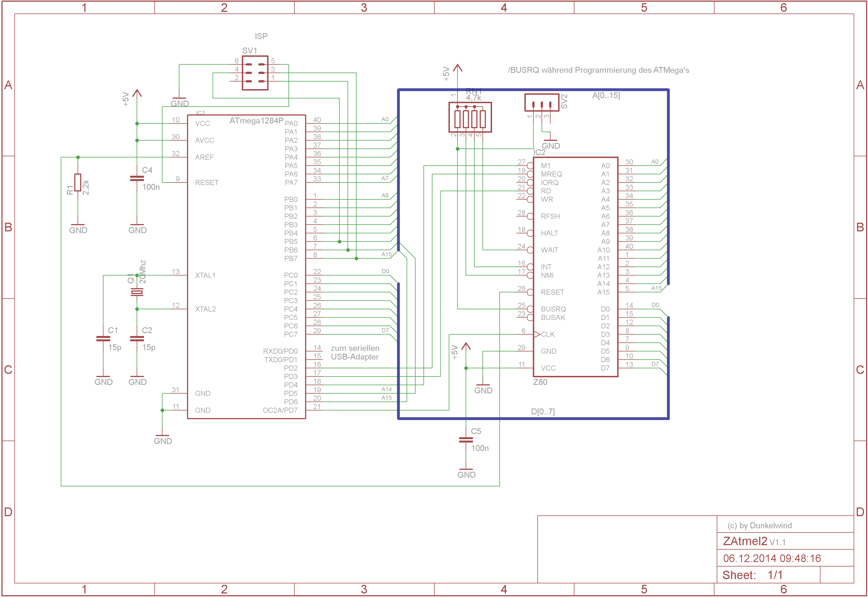
Task: Select capacitor C1 15p symbol
Action: tap(103, 338)
